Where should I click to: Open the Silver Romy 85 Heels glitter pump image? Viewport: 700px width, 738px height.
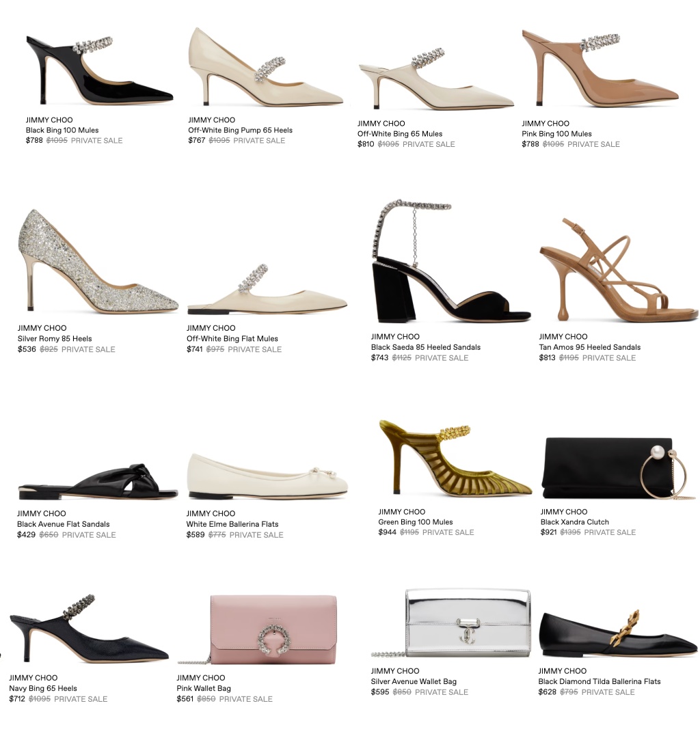(x=98, y=260)
